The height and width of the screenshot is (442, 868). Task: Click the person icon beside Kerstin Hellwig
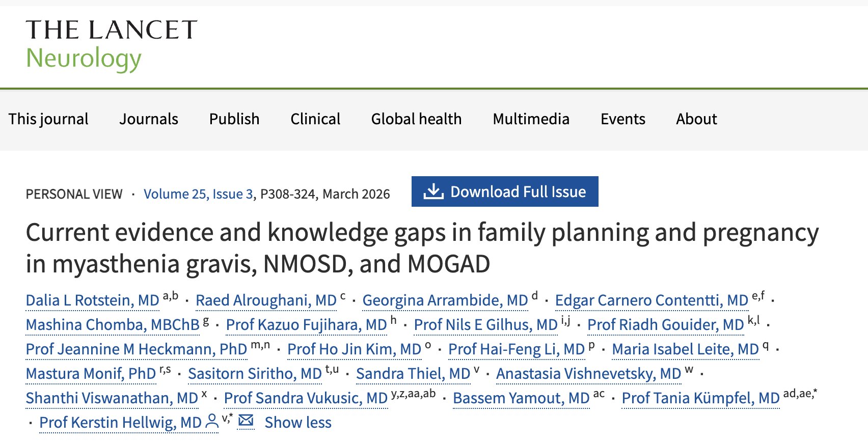211,421
